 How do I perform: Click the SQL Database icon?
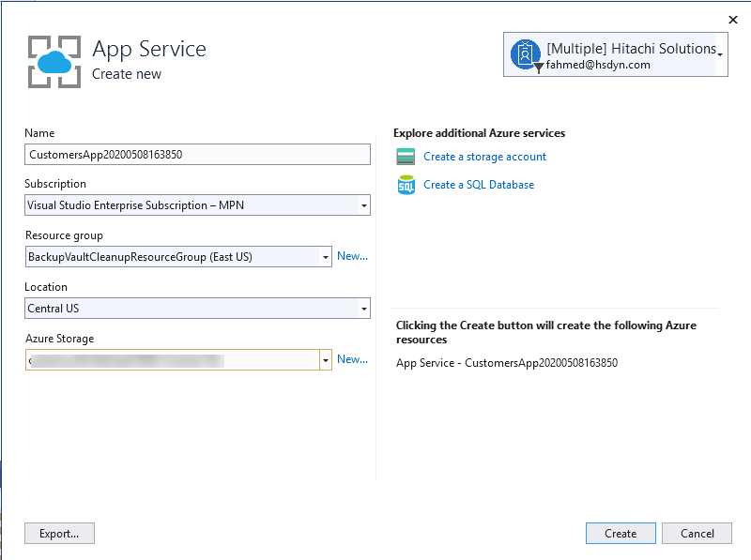406,185
